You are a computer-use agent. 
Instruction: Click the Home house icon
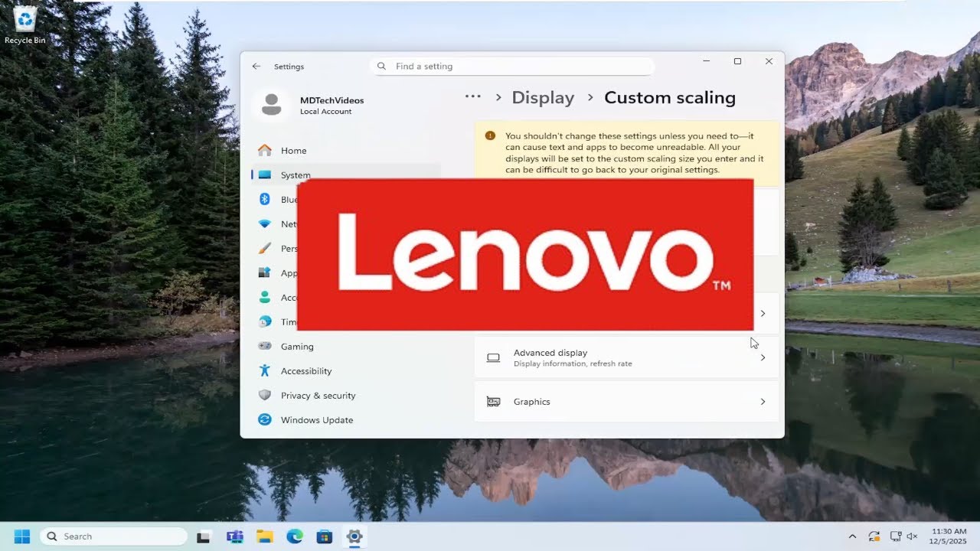pyautogui.click(x=265, y=151)
